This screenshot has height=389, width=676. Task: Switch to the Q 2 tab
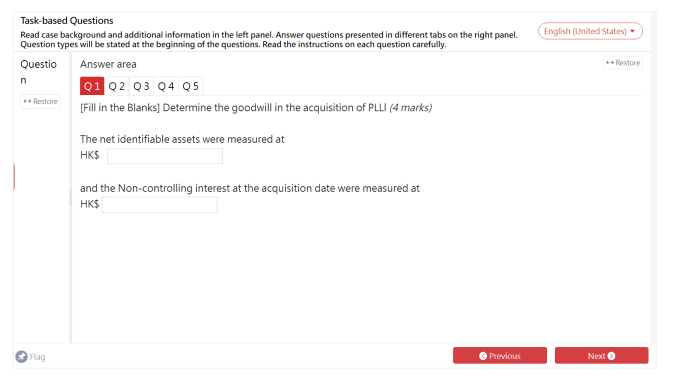[x=116, y=86]
